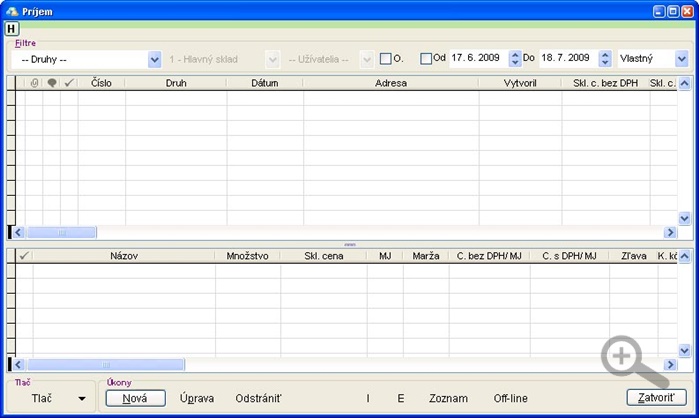This screenshot has height=418, width=699.
Task: Enable the Od date filter checkbox
Action: click(x=426, y=58)
